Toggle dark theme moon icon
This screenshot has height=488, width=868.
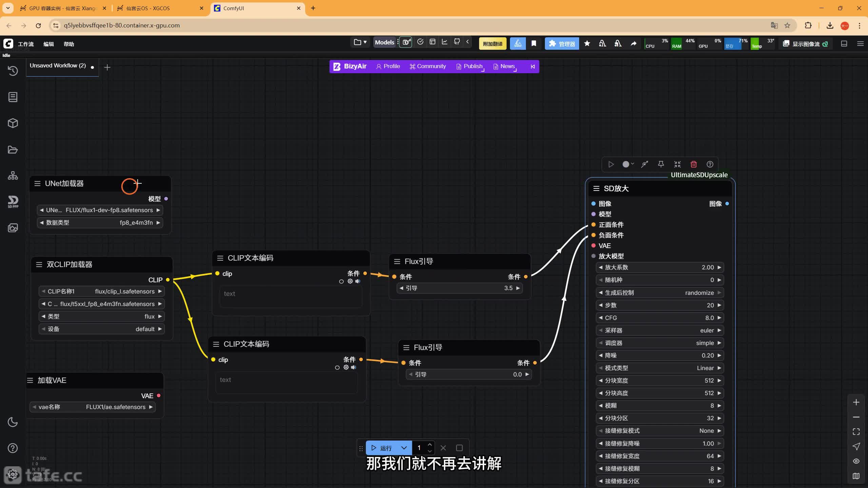click(x=13, y=422)
